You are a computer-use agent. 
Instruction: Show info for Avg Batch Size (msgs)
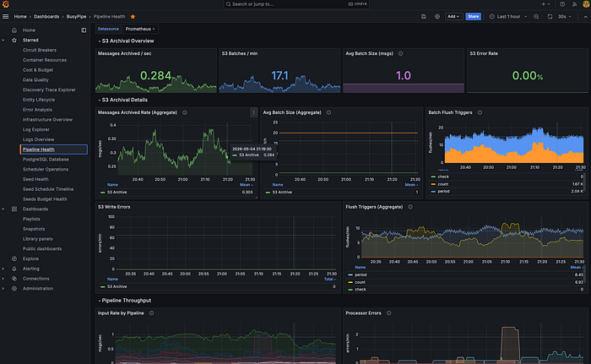pos(401,53)
